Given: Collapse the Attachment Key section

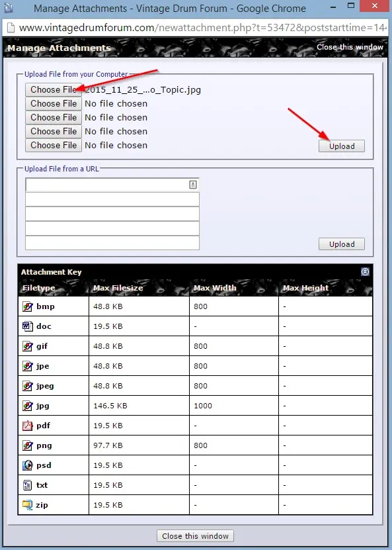Looking at the screenshot, I should click(365, 271).
